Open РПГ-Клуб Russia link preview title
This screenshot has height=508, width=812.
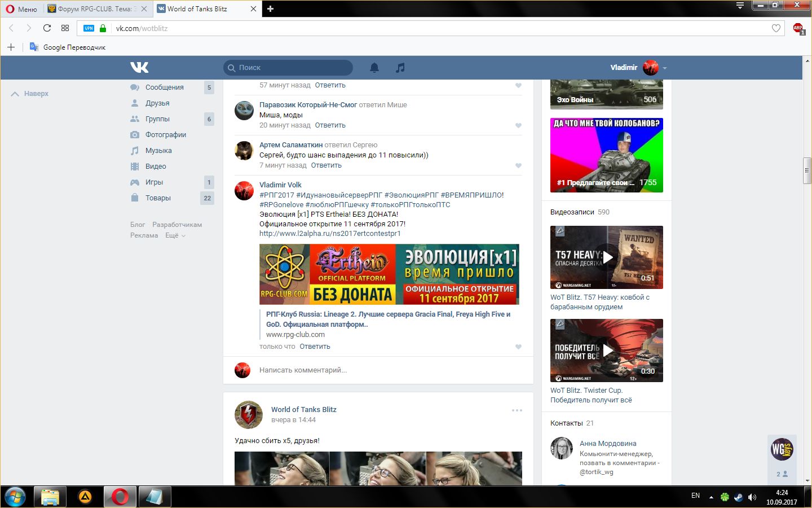388,319
